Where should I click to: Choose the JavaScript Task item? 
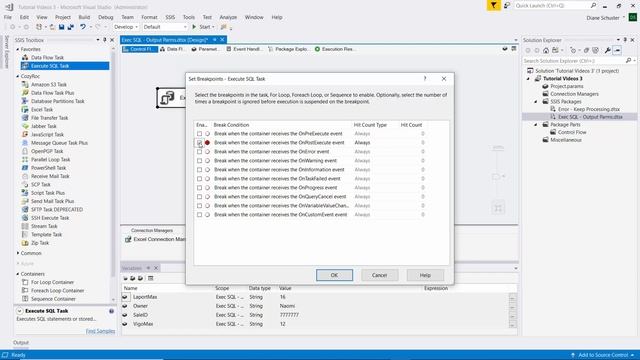[x=47, y=134]
